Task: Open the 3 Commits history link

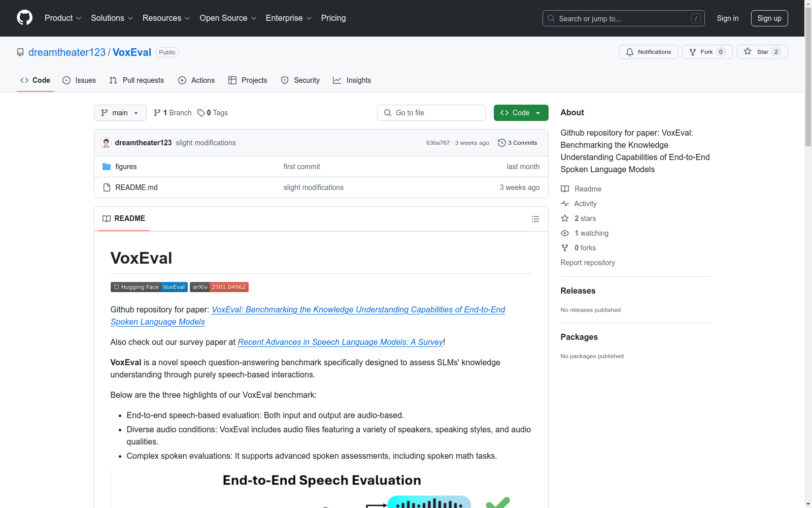Action: click(x=518, y=143)
